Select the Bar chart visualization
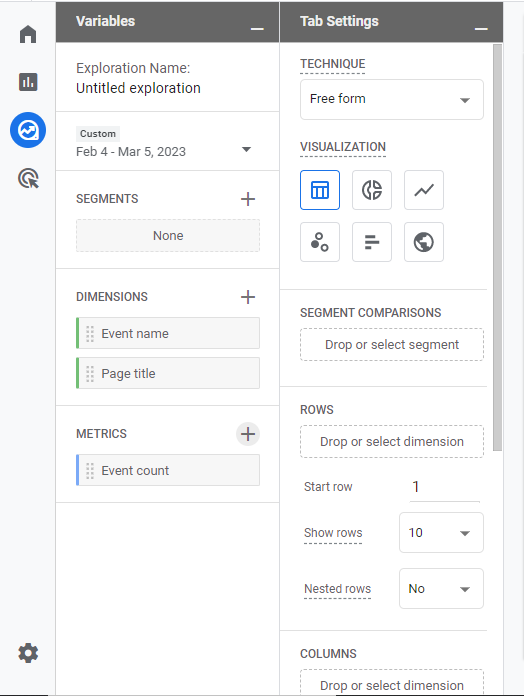524x696 pixels. coord(372,242)
